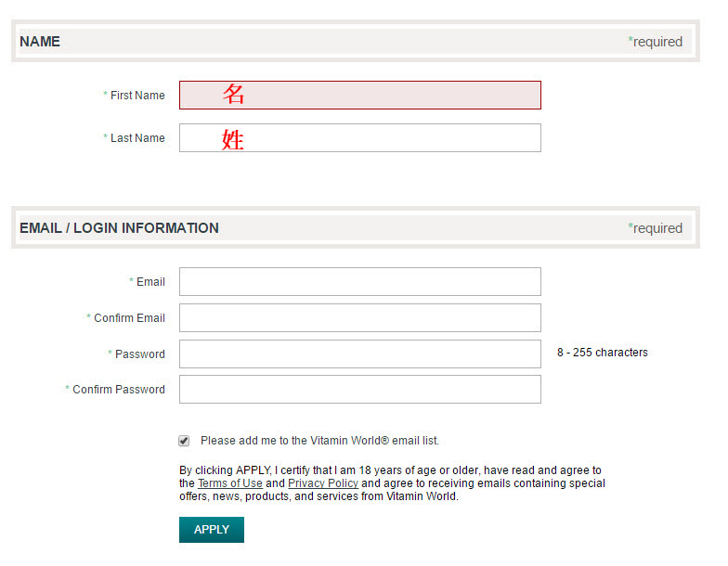Select the Confirm Email input box
Image resolution: width=728 pixels, height=566 pixels.
360,317
